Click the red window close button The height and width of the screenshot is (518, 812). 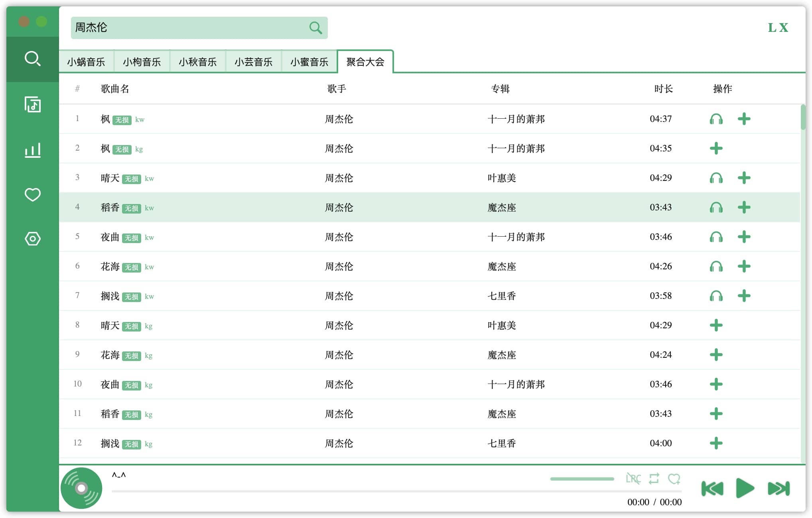click(24, 21)
